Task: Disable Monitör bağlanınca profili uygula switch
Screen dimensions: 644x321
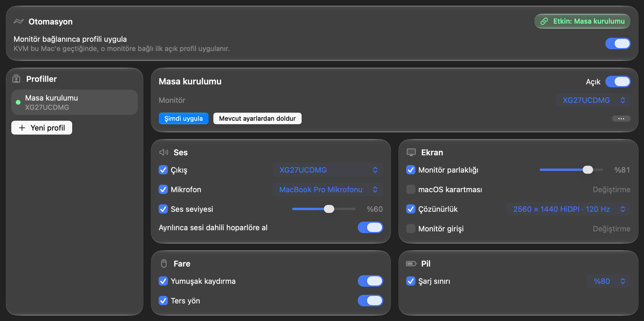Action: tap(618, 44)
